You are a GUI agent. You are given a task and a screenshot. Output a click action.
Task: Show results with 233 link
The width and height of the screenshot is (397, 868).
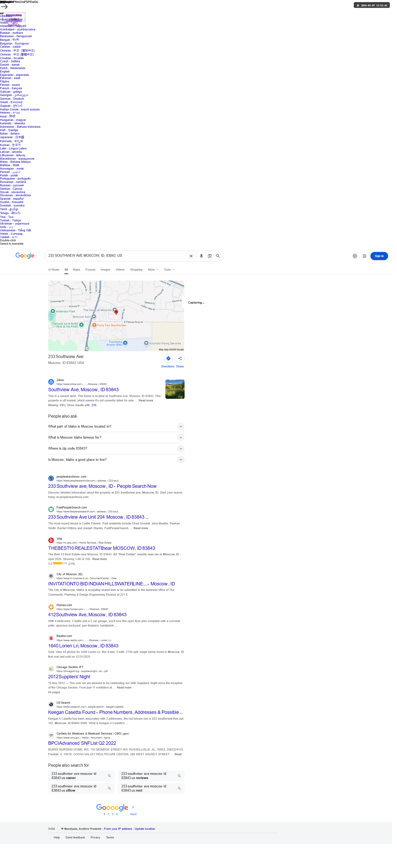pos(94,405)
